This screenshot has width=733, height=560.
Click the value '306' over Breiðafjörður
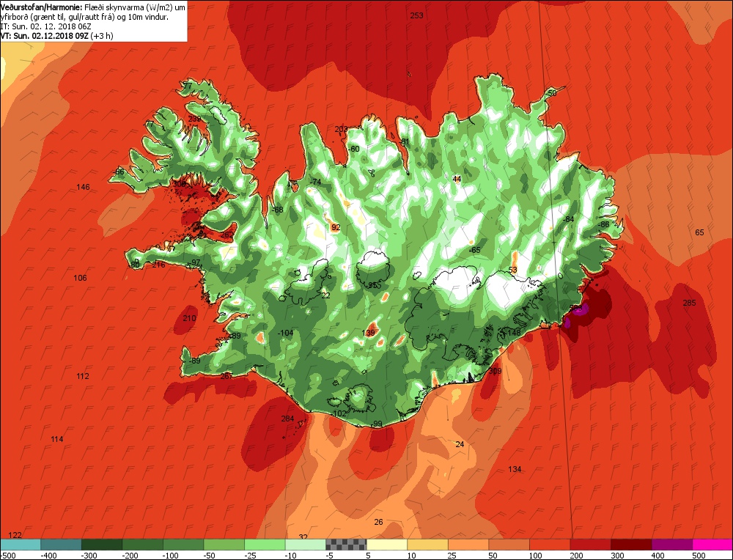click(179, 184)
